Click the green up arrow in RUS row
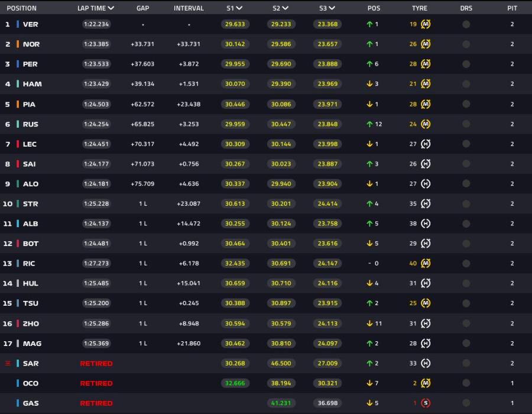This screenshot has height=414, width=532. (x=369, y=124)
